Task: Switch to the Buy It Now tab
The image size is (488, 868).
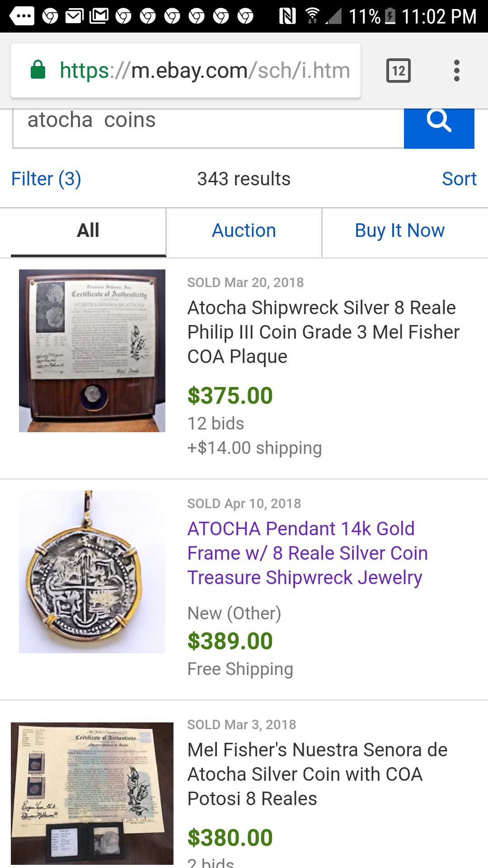Action: pos(399,231)
